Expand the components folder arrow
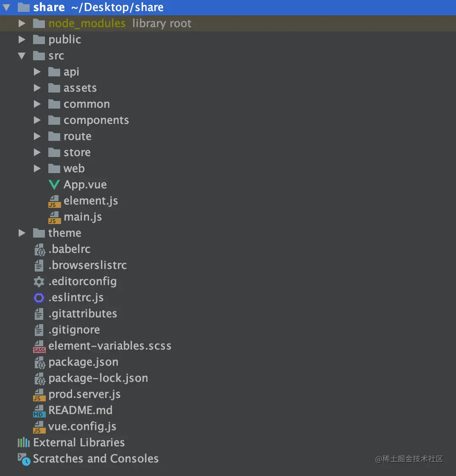Screen dimensions: 456x476 [x=37, y=120]
